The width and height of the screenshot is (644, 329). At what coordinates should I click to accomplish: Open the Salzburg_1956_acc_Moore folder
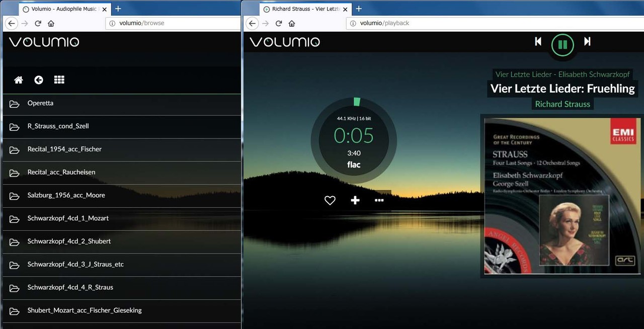coord(66,195)
